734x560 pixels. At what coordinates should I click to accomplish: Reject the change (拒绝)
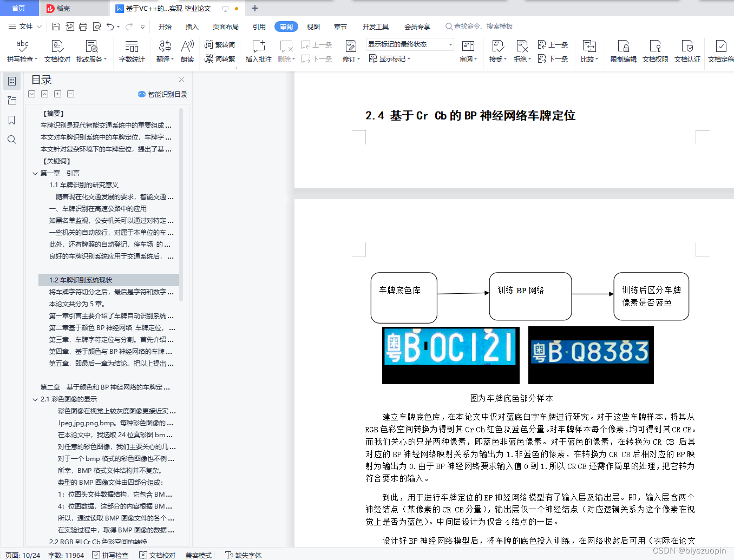pos(522,51)
